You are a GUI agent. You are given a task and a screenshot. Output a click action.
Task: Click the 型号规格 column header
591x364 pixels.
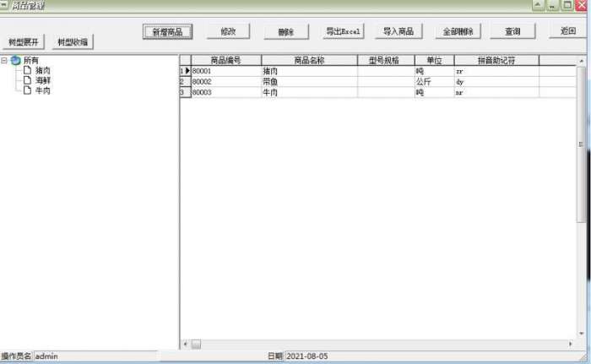coord(386,60)
